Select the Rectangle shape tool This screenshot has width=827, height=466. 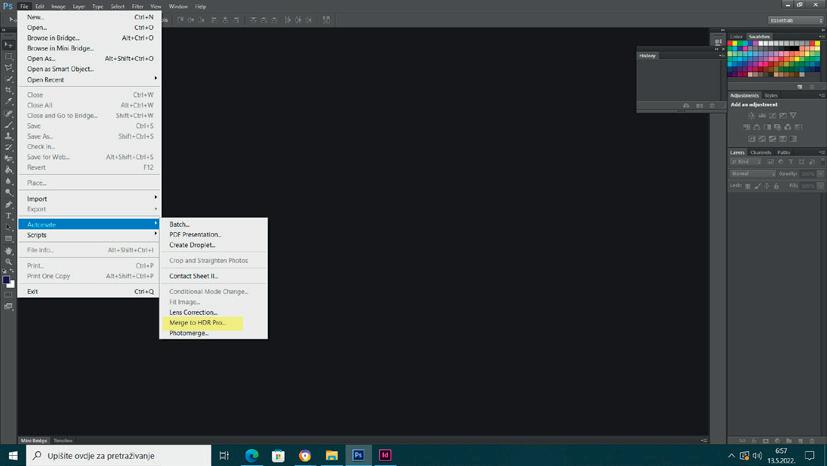click(x=8, y=239)
